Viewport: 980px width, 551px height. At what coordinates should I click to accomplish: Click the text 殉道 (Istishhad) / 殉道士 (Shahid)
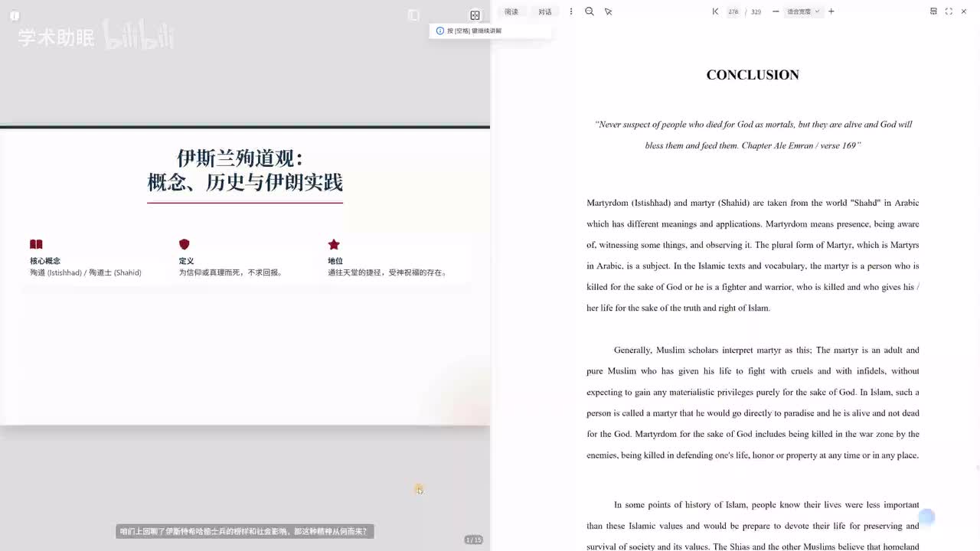pos(86,272)
